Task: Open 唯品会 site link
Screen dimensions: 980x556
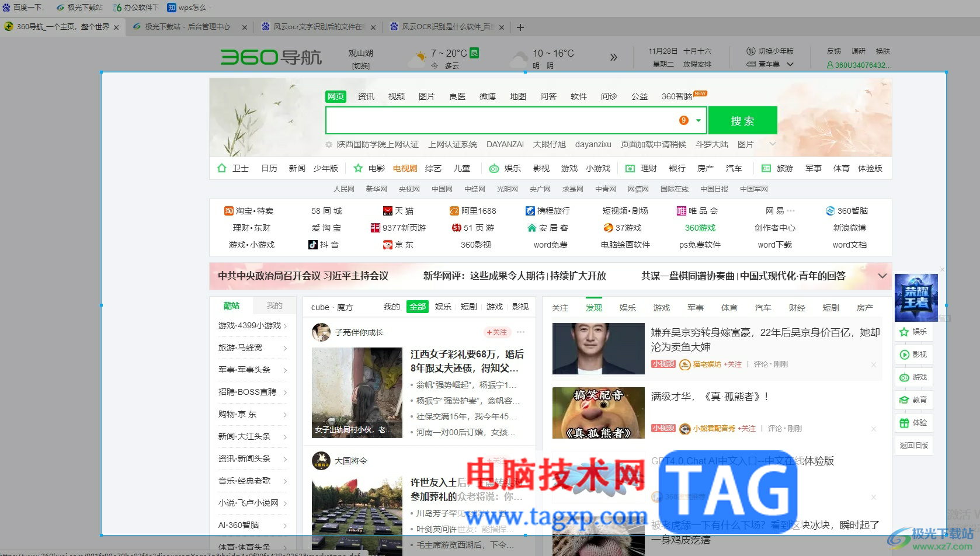Action: 697,211
